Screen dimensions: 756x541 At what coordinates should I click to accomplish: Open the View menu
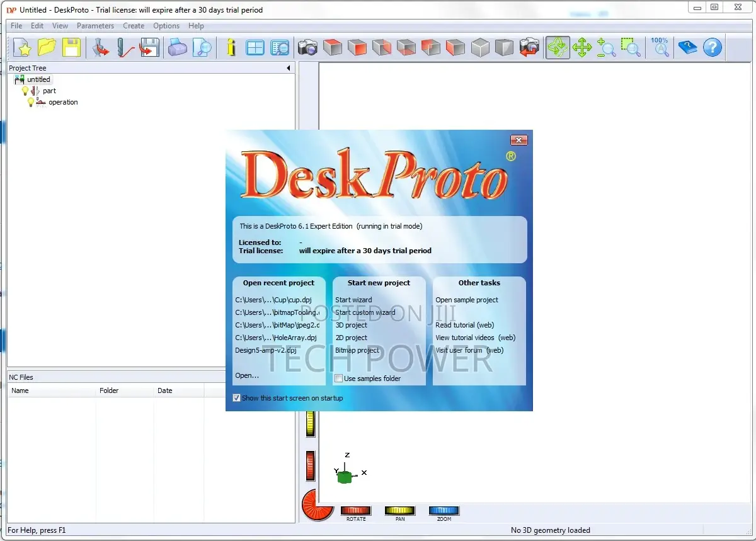point(60,26)
